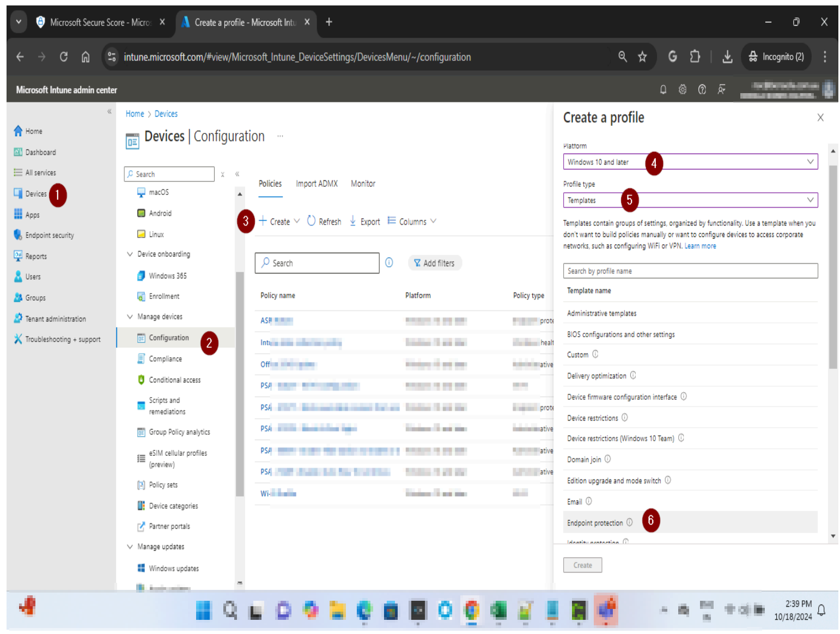840x634 pixels.
Task: Collapse the Device onboarding section
Action: tap(130, 254)
